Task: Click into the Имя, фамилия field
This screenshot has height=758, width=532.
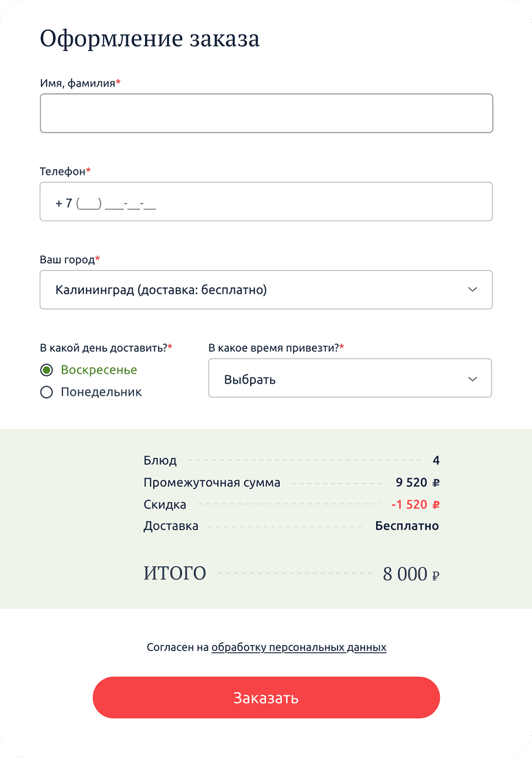Action: click(266, 113)
